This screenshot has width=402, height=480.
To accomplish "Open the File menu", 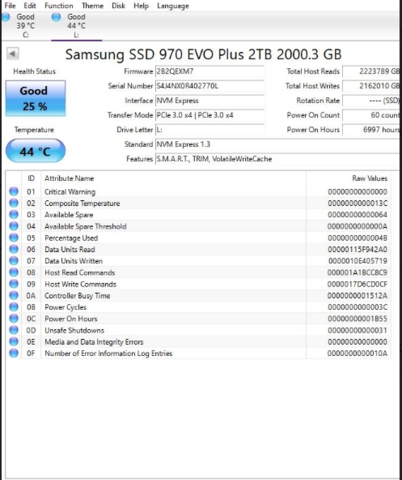I will (x=10, y=6).
